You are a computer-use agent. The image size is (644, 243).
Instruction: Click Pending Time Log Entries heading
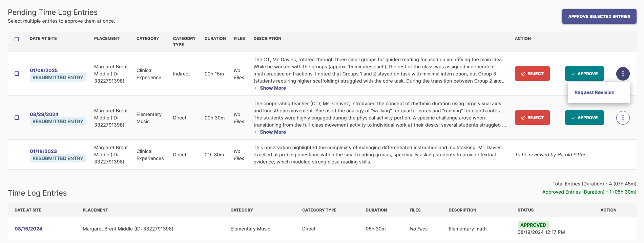(53, 12)
